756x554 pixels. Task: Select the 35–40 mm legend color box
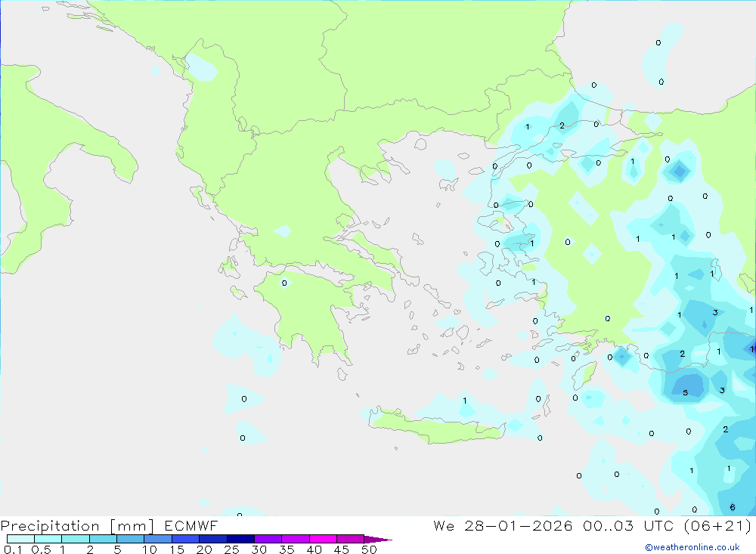point(296,539)
